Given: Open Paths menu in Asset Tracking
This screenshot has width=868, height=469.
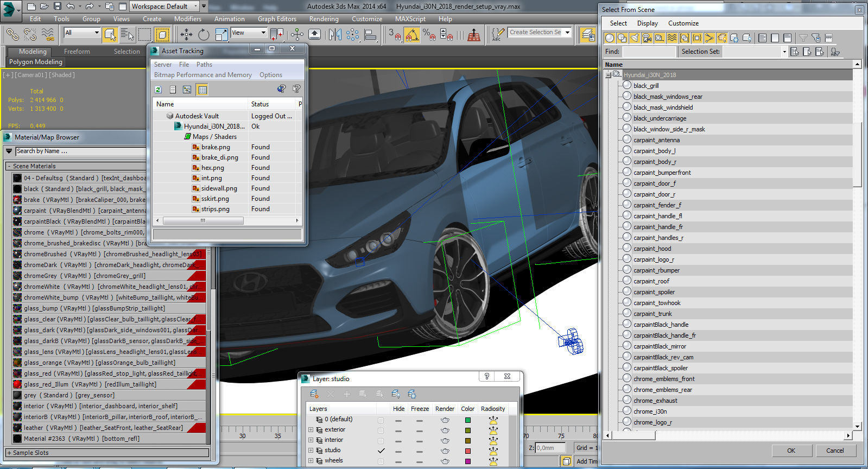Looking at the screenshot, I should click(204, 65).
